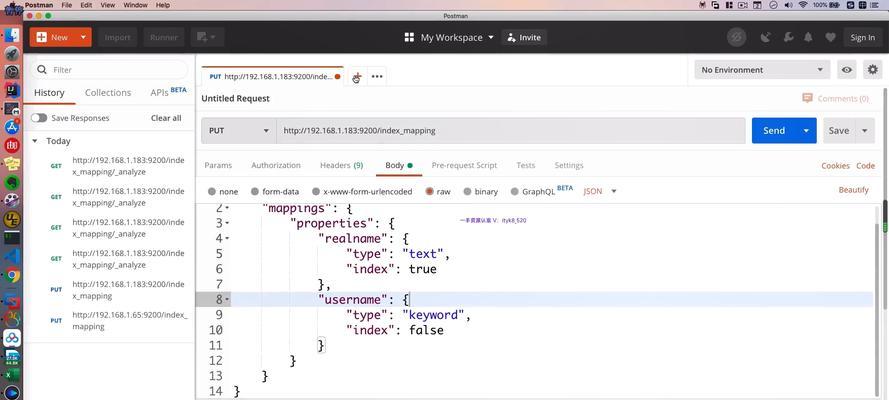Open the wrench settings icon
Screen dimensions: 889x400
coord(788,37)
